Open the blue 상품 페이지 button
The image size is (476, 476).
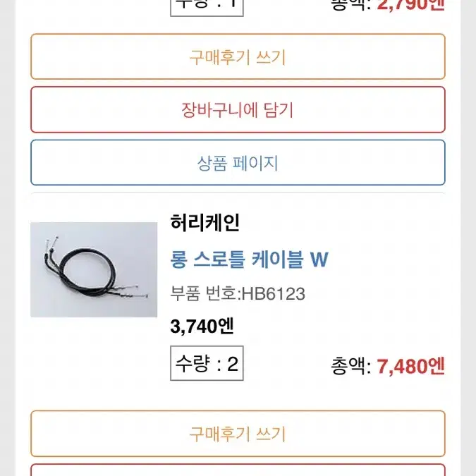click(238, 162)
